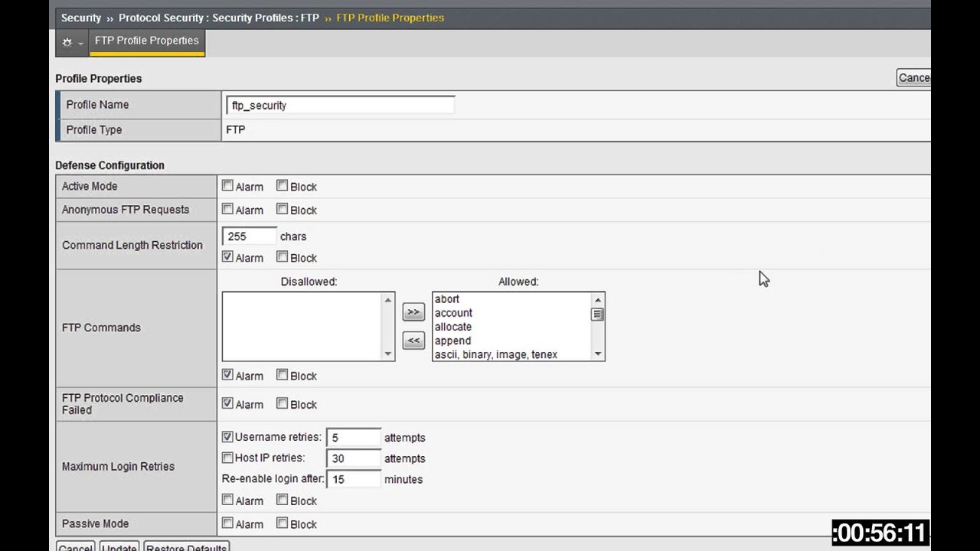This screenshot has width=980, height=551.
Task: Click the Allowed list scrollbar thumb
Action: [598, 315]
